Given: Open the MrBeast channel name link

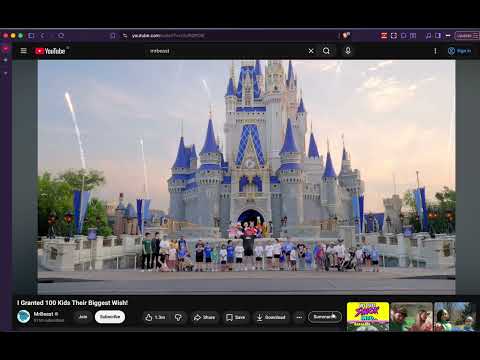Looking at the screenshot, I should [44, 314].
